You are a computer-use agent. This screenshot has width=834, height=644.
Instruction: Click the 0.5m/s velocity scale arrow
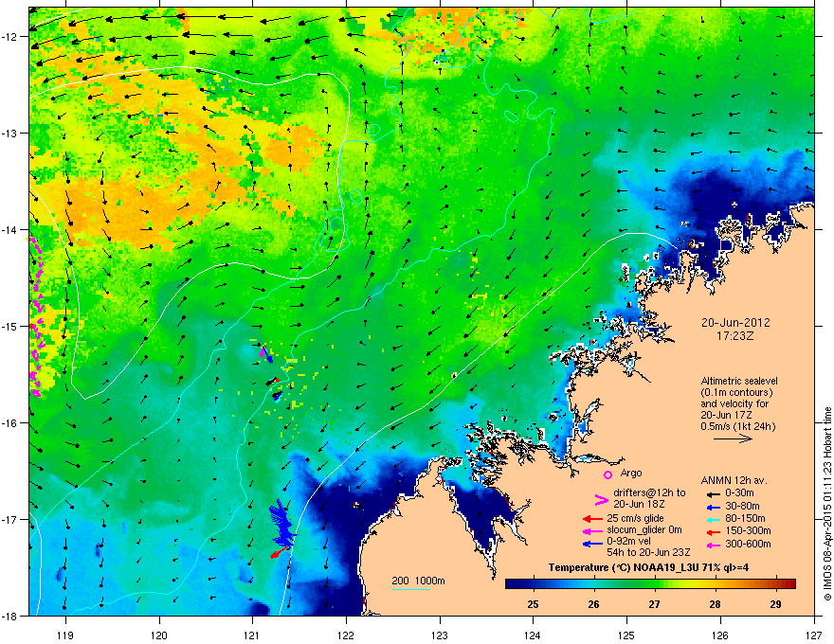[x=733, y=438]
